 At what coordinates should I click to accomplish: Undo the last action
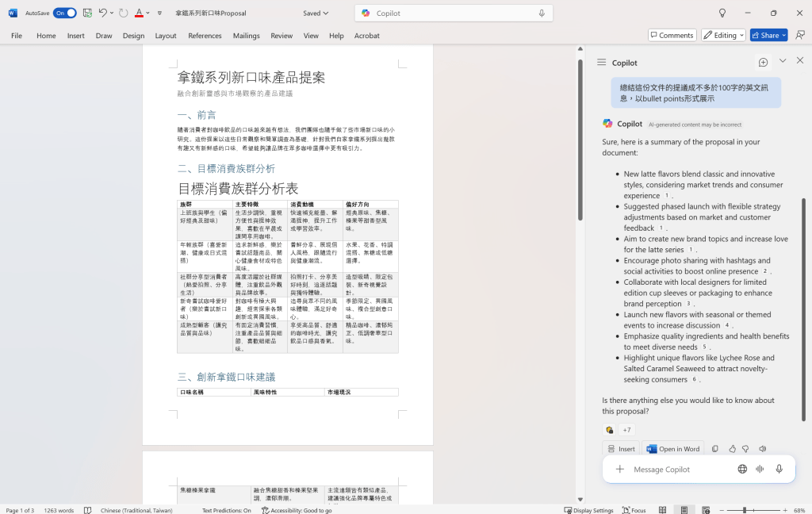coord(102,13)
